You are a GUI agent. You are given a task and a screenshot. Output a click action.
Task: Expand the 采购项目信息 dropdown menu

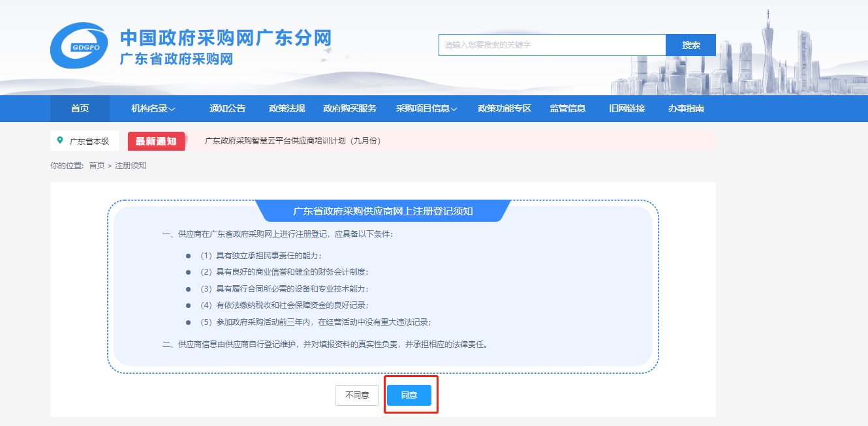coord(427,108)
